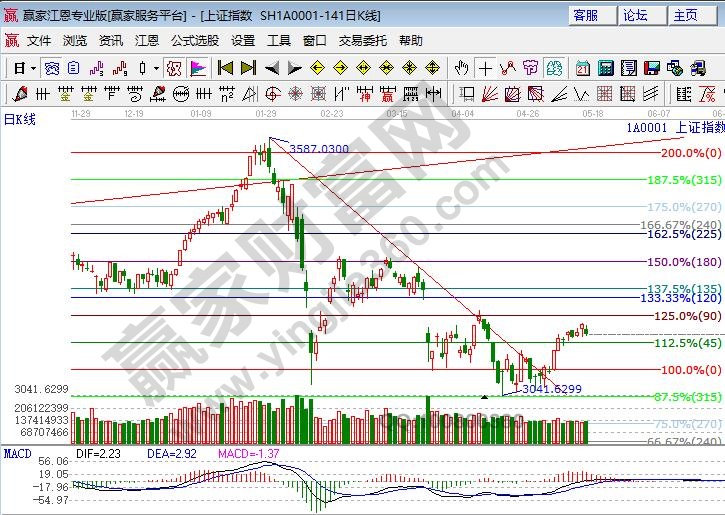Expand the candlestick chart type dropdown arrow

coord(156,68)
